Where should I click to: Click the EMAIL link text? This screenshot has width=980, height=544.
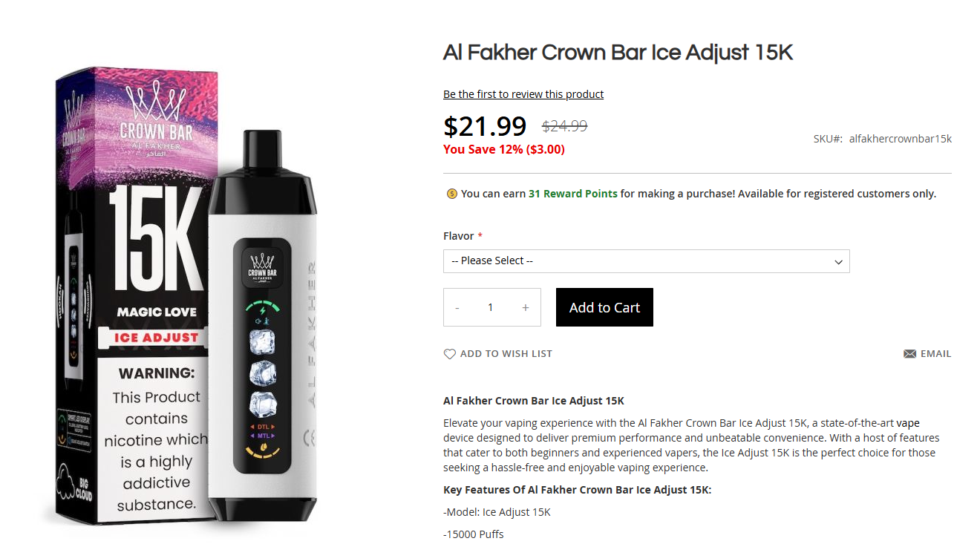935,354
